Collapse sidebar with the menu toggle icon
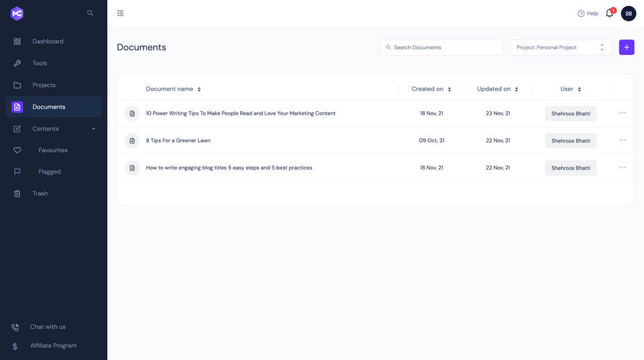 [x=120, y=13]
